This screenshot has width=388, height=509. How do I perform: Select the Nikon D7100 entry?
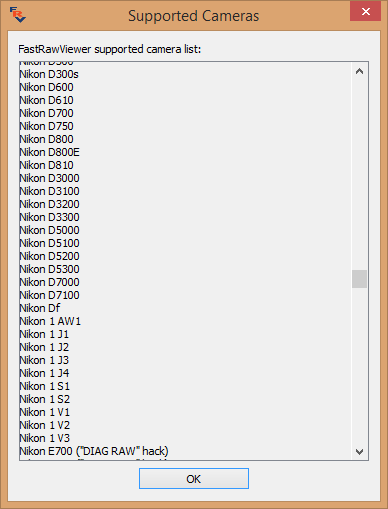coord(49,295)
